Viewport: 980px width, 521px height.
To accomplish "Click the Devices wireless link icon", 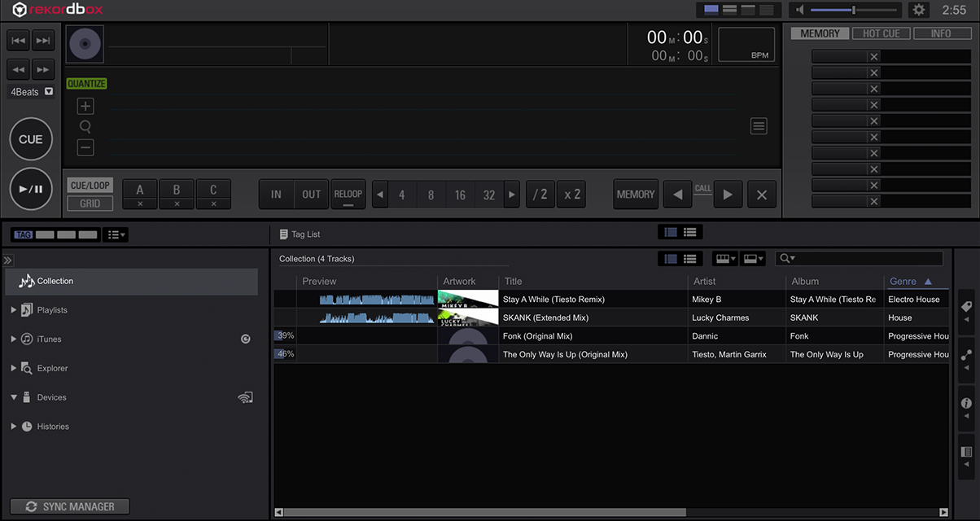I will click(x=245, y=397).
